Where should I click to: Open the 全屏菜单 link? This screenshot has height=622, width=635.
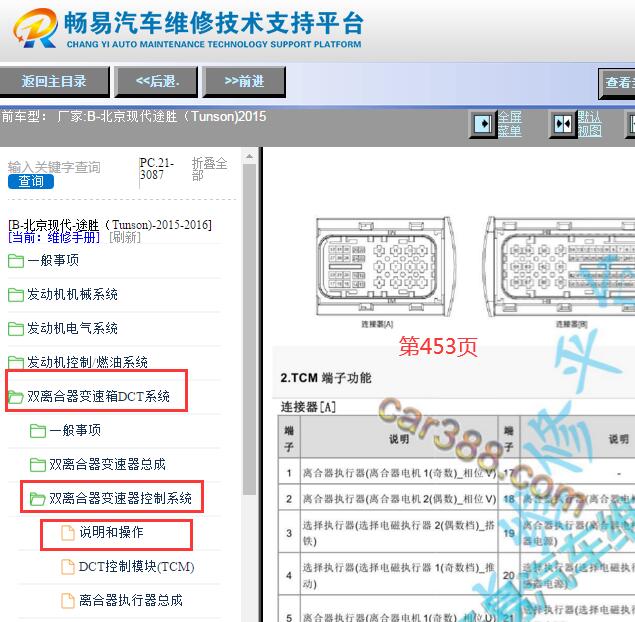point(509,124)
